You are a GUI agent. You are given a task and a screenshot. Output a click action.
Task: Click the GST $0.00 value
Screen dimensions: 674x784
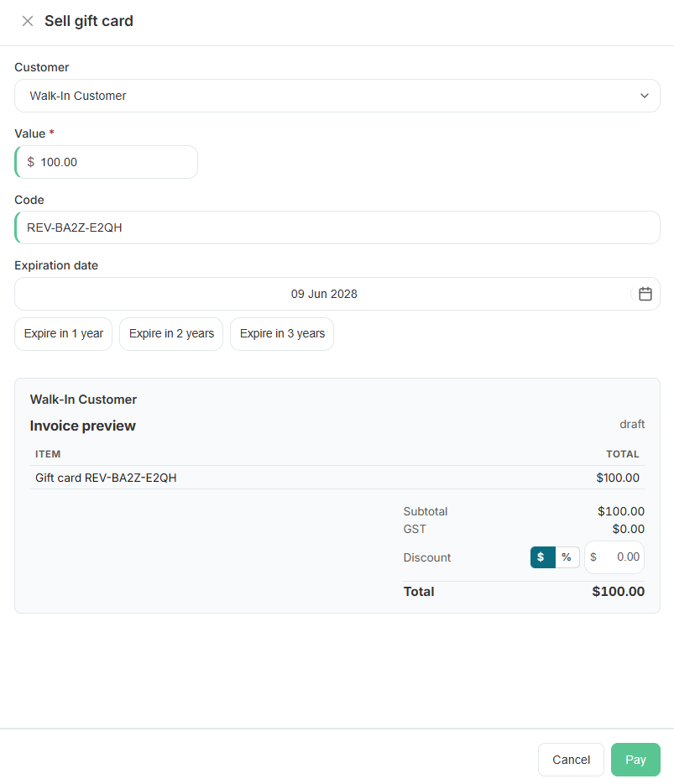[x=629, y=529]
